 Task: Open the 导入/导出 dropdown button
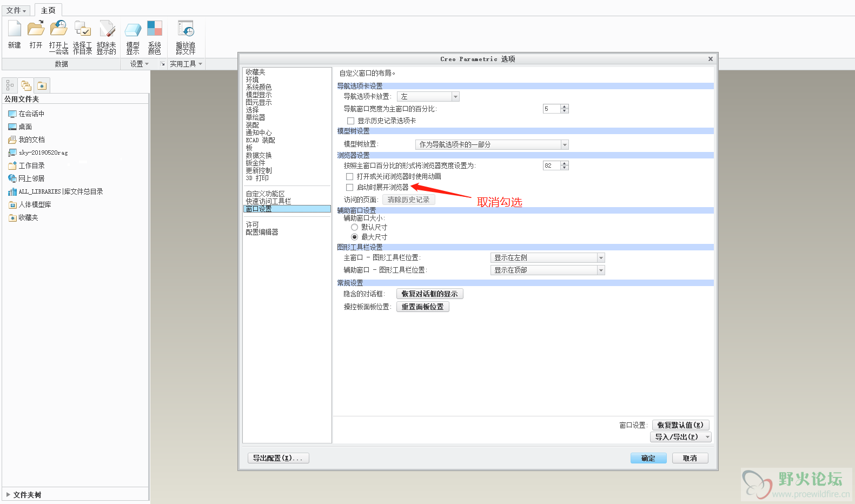(681, 437)
